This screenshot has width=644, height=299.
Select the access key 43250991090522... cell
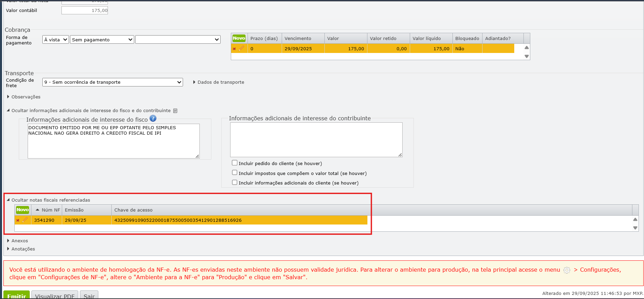point(239,220)
